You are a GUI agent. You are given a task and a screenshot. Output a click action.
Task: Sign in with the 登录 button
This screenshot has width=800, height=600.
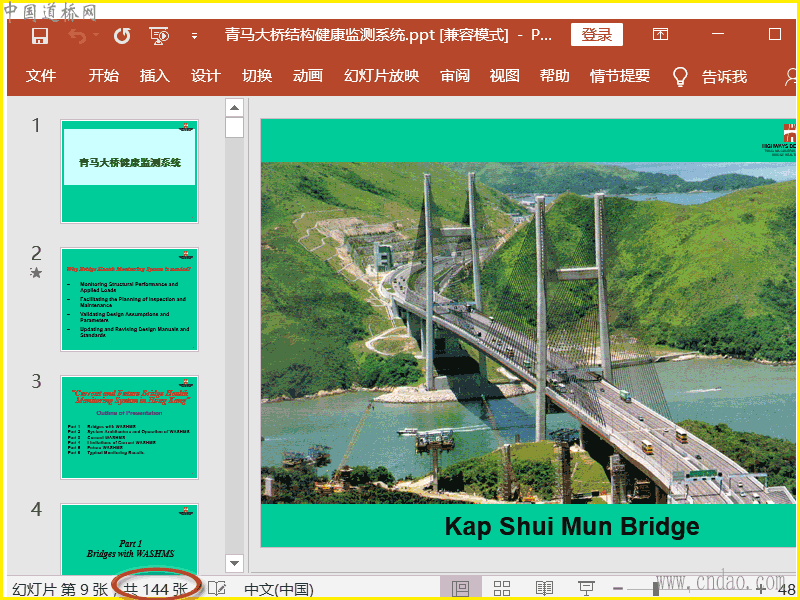click(x=596, y=35)
